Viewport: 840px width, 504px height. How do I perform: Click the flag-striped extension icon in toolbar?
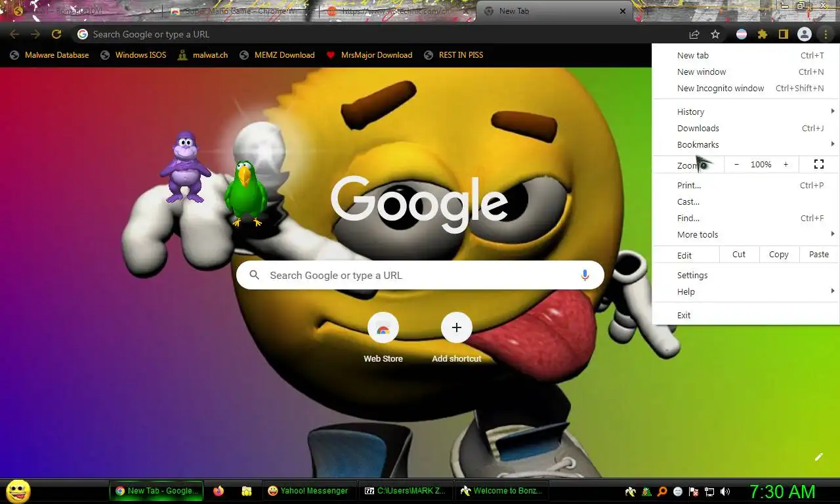(x=742, y=34)
